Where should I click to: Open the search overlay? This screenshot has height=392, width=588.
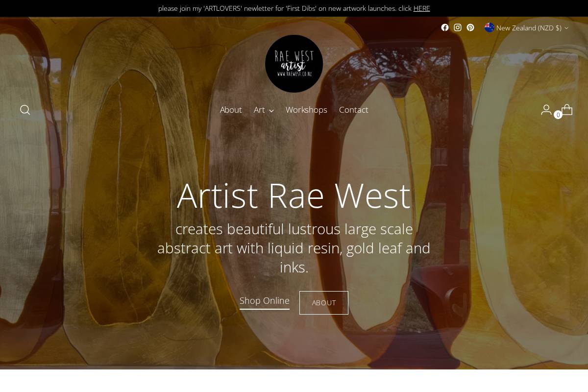point(24,110)
